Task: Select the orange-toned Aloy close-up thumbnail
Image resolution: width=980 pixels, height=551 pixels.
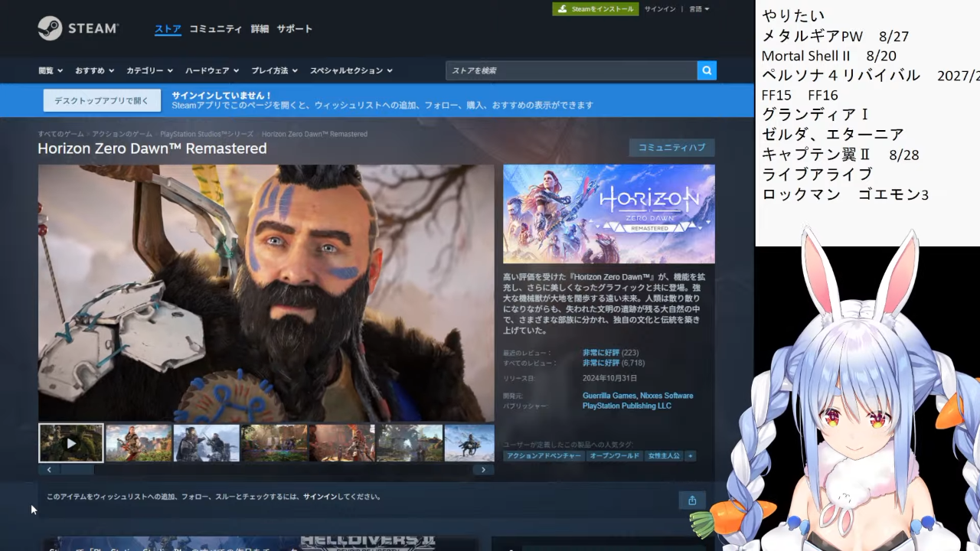Action: click(x=341, y=443)
